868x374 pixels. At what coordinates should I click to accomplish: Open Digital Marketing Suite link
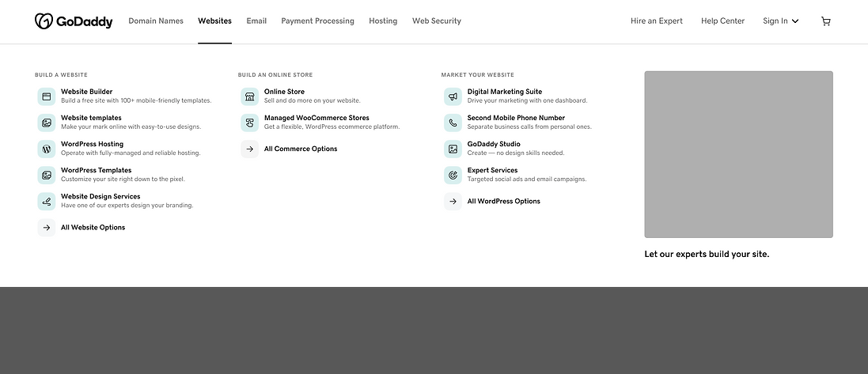pyautogui.click(x=505, y=92)
